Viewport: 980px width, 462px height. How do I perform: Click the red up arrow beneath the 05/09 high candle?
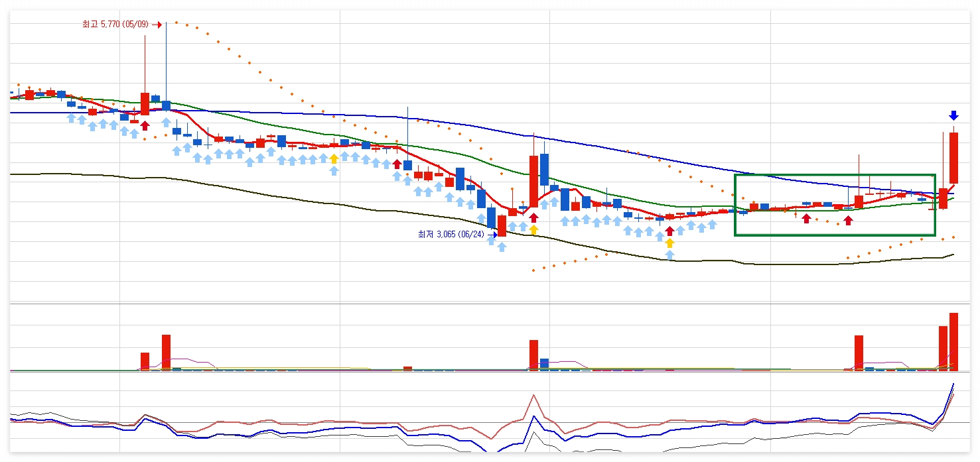(x=145, y=125)
